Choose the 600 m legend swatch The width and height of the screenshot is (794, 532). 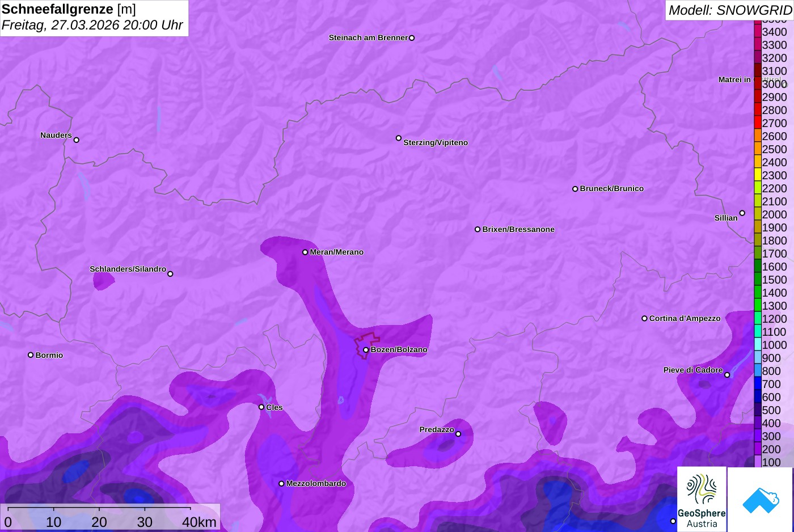click(x=758, y=396)
